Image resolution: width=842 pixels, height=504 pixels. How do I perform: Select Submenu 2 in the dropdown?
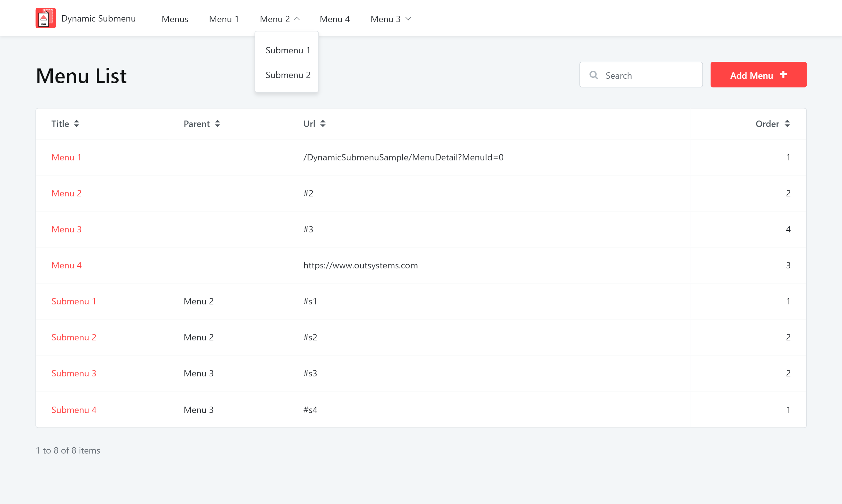[x=288, y=75]
